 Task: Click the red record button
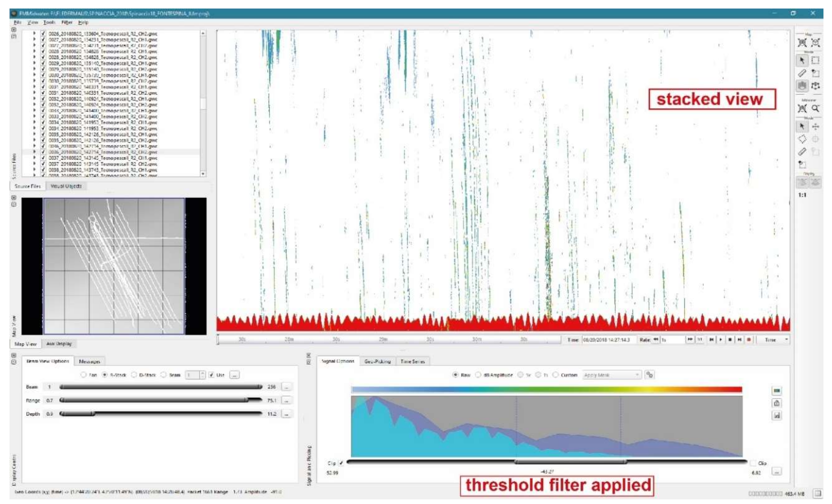click(749, 339)
